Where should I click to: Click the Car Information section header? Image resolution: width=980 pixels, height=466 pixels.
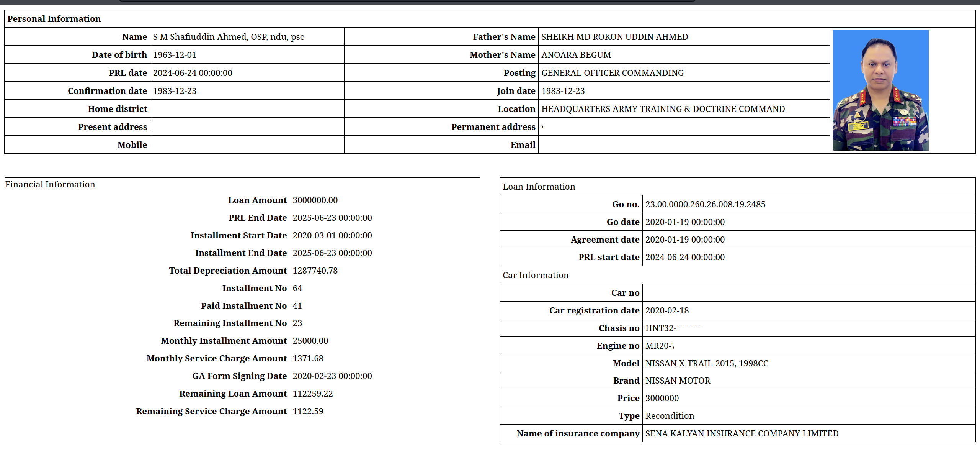click(x=536, y=275)
